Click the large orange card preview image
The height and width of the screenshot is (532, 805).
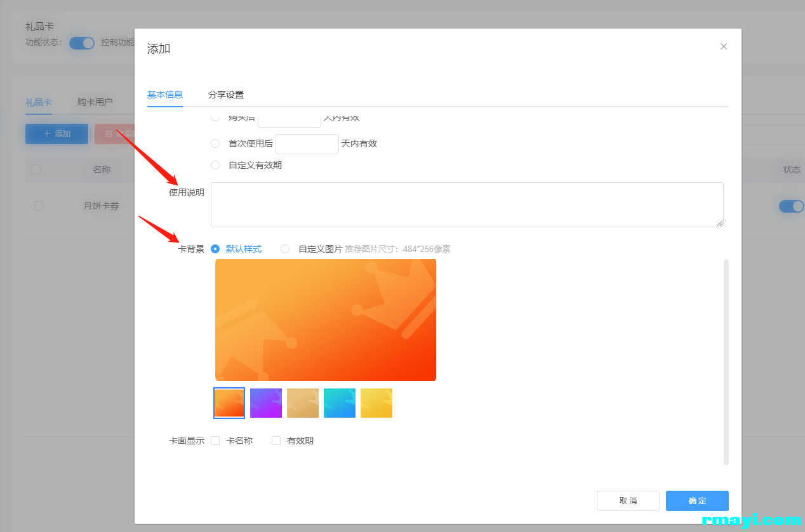click(326, 320)
